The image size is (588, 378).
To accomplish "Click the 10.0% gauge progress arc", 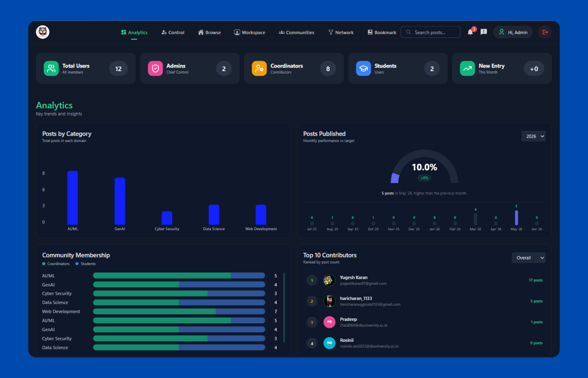I will [395, 178].
